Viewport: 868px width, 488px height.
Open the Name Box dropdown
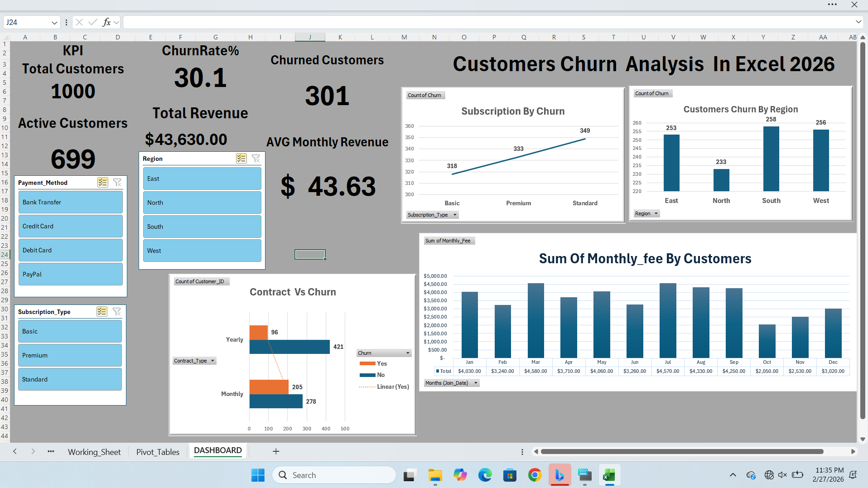coord(55,22)
